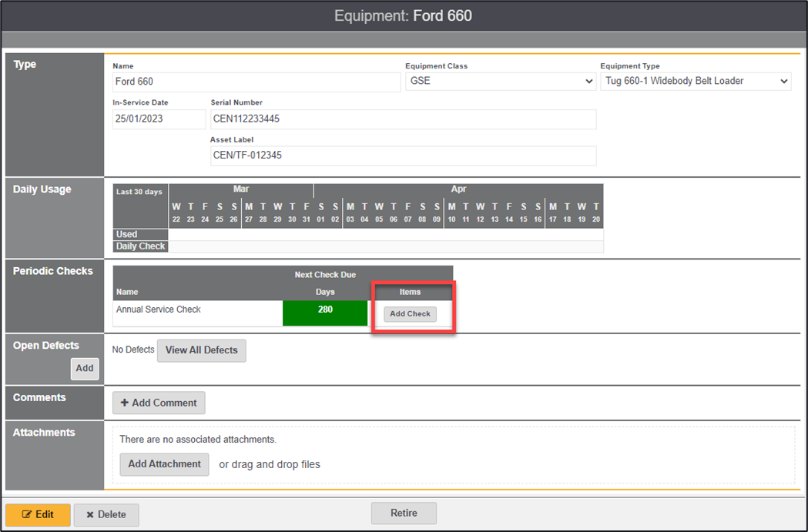Click the Delete button with X icon

pyautogui.click(x=106, y=514)
